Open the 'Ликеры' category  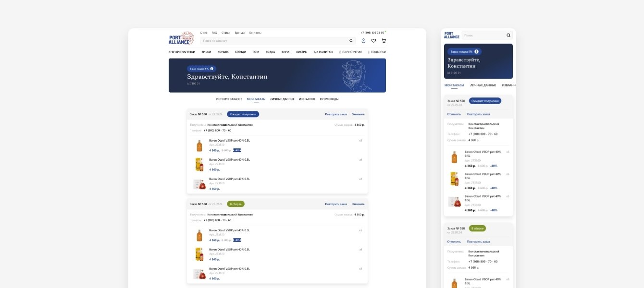coord(301,52)
